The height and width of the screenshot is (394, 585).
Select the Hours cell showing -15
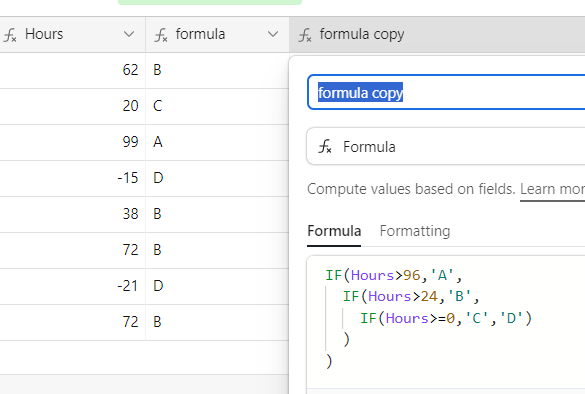click(x=72, y=178)
